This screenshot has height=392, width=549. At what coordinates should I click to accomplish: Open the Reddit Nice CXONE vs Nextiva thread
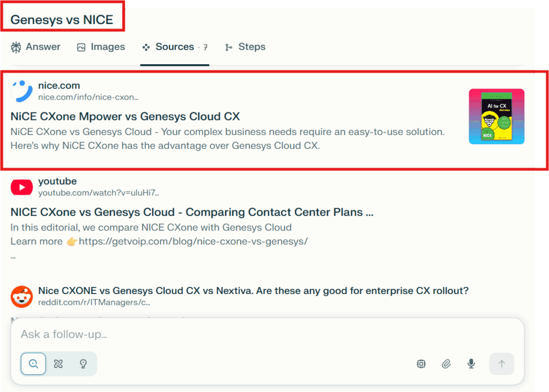pos(253,291)
